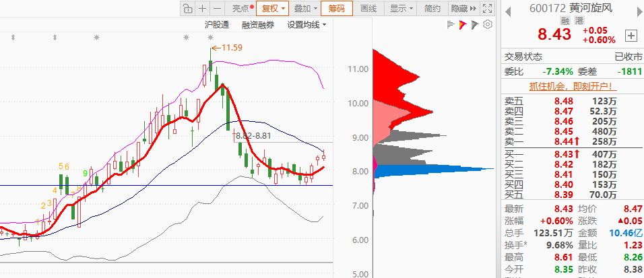Click the 量比 1.23 value
The image size is (644, 278).
pos(634,246)
